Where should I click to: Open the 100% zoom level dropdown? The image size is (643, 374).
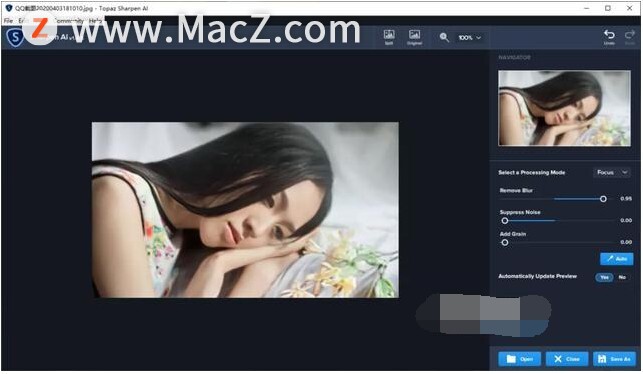(470, 37)
